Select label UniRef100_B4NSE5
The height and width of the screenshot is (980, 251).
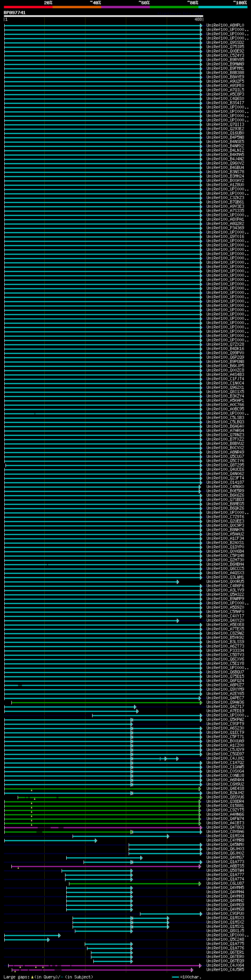pos(225,142)
